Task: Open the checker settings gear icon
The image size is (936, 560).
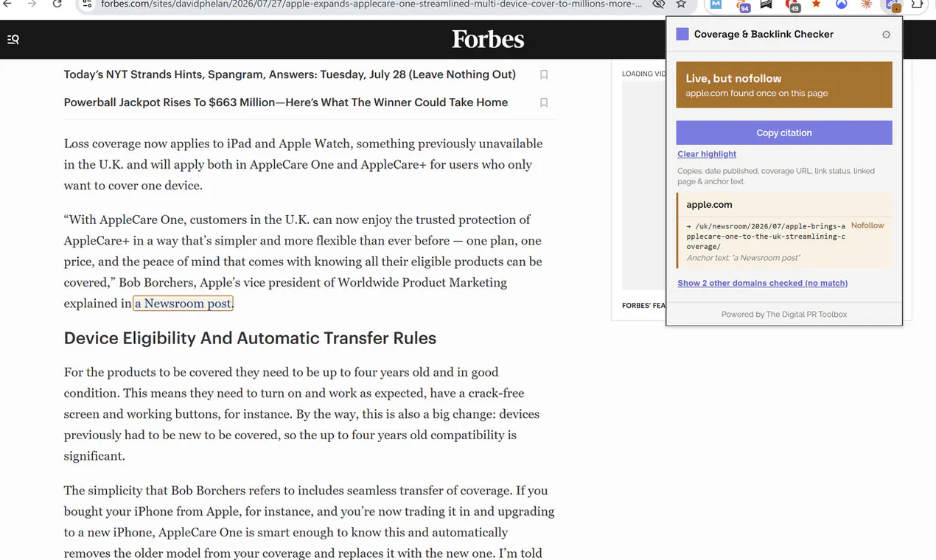Action: pyautogui.click(x=886, y=35)
